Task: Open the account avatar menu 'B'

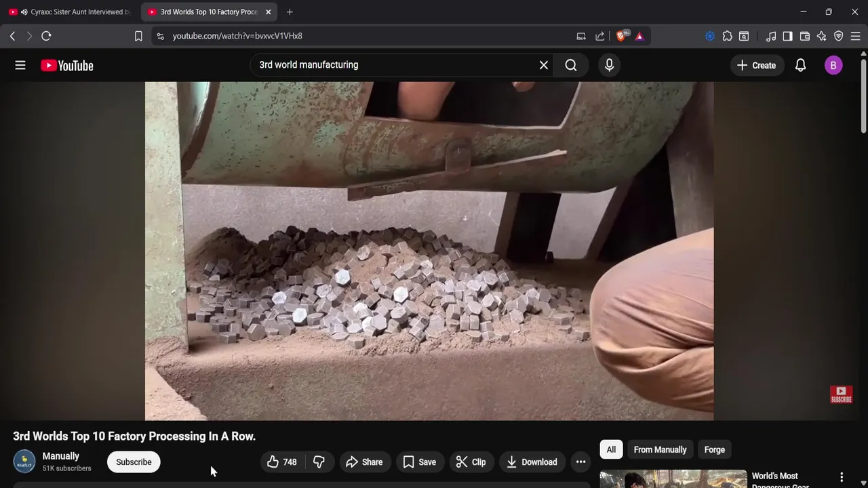Action: tap(833, 65)
